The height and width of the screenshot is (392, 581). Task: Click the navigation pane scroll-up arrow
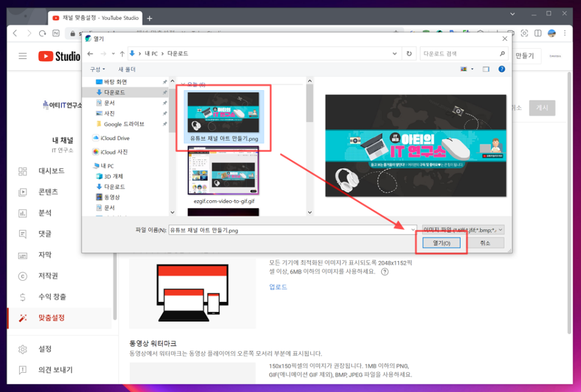pyautogui.click(x=172, y=81)
